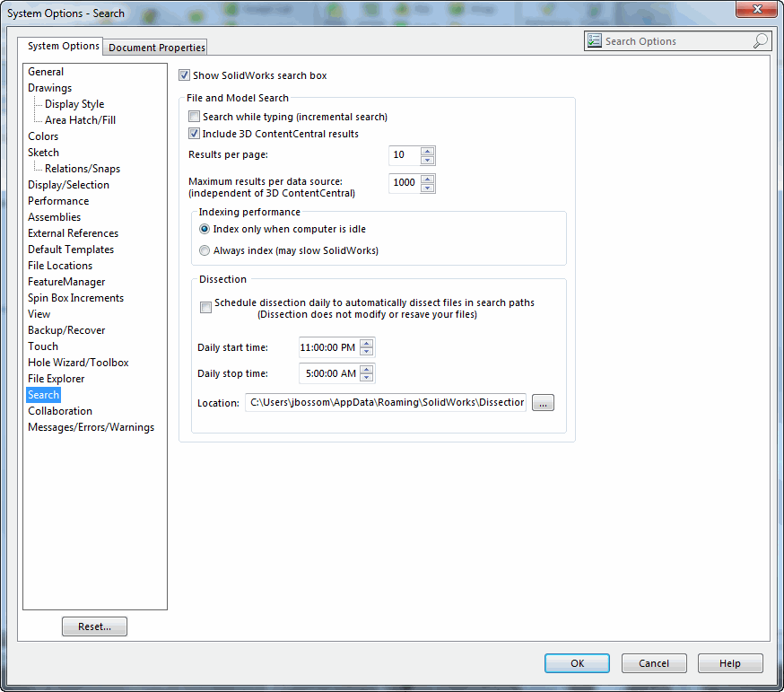Enable Schedule dissection daily checkbox

click(205, 307)
